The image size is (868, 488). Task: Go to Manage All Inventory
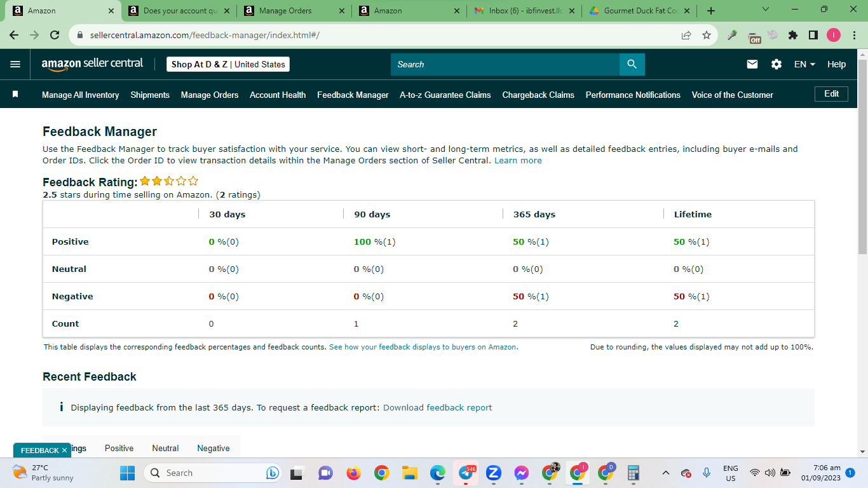point(80,95)
